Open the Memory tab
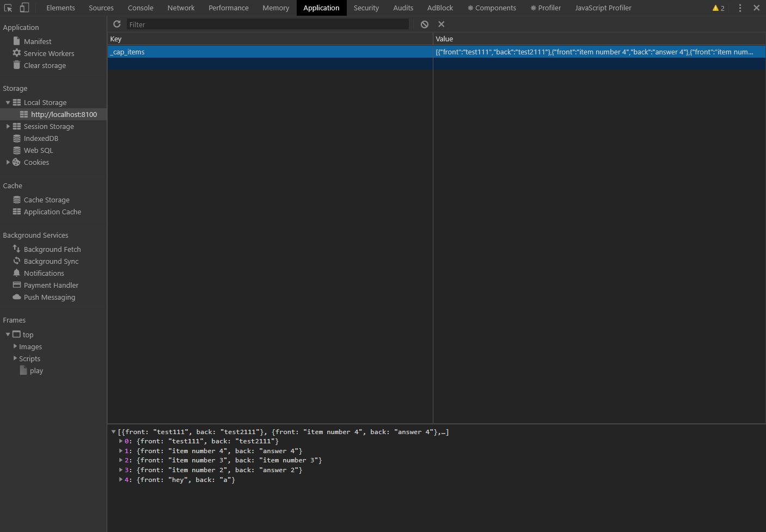The height and width of the screenshot is (532, 766). pos(276,8)
